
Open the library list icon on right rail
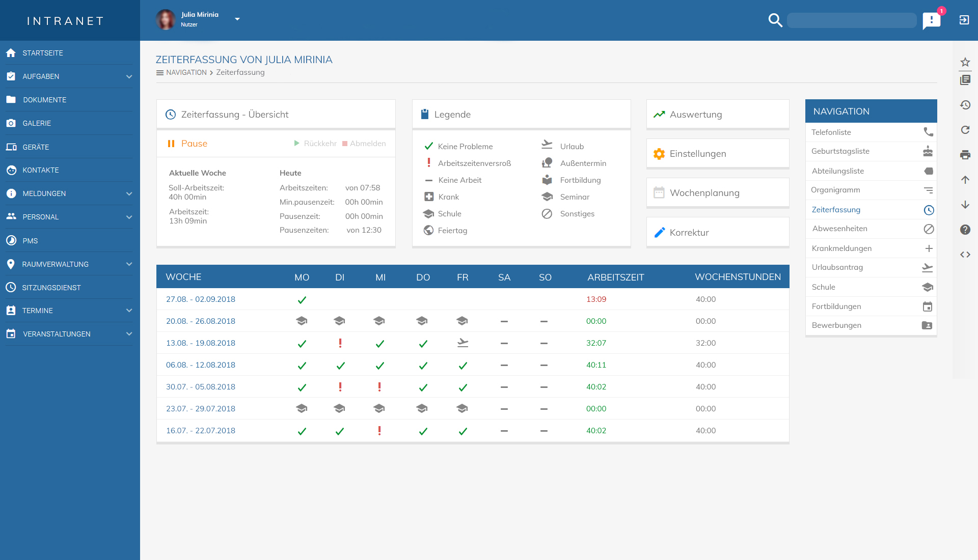[965, 80]
